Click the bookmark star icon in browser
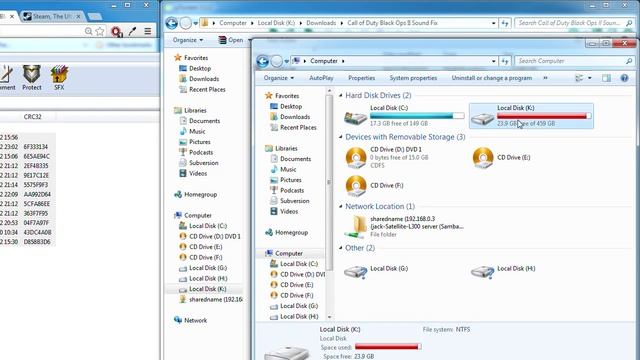 pyautogui.click(x=100, y=31)
